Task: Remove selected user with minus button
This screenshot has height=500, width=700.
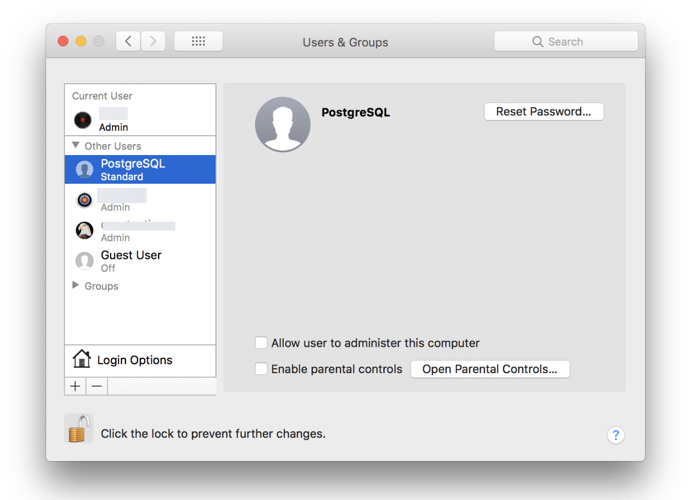Action: click(x=97, y=386)
